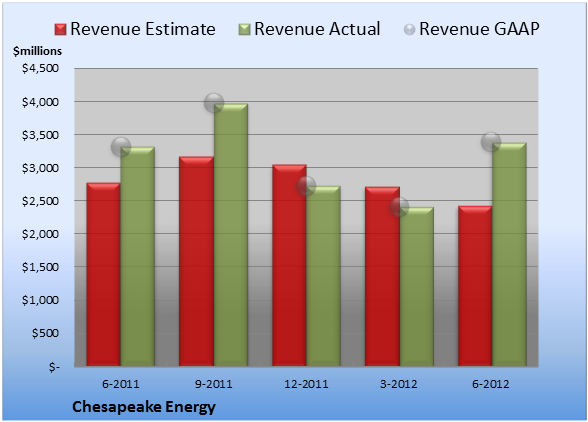Click the 9-2011 GAAP sphere marker
This screenshot has height=422, width=588.
click(214, 102)
